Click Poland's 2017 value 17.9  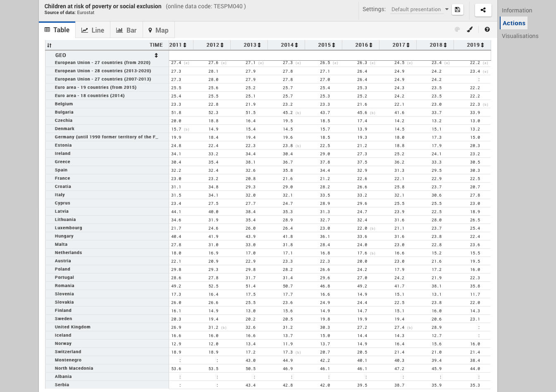coord(399,270)
